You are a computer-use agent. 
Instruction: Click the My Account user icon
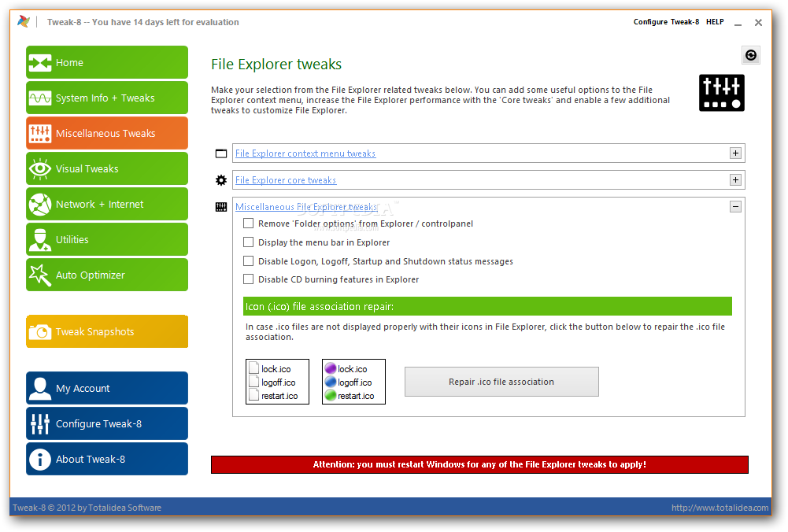pos(39,388)
